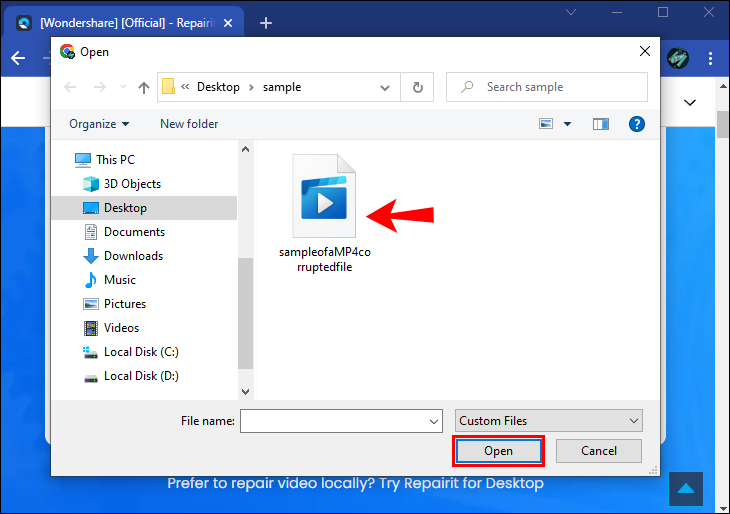Go back in the Chrome browser

(18, 58)
